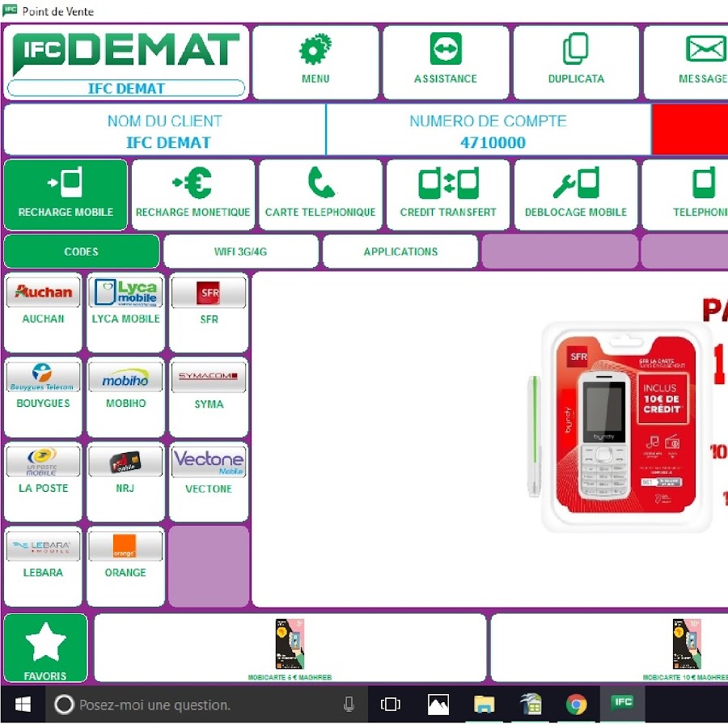Open Photos app from taskbar
The width and height of the screenshot is (728, 728).
(x=438, y=705)
